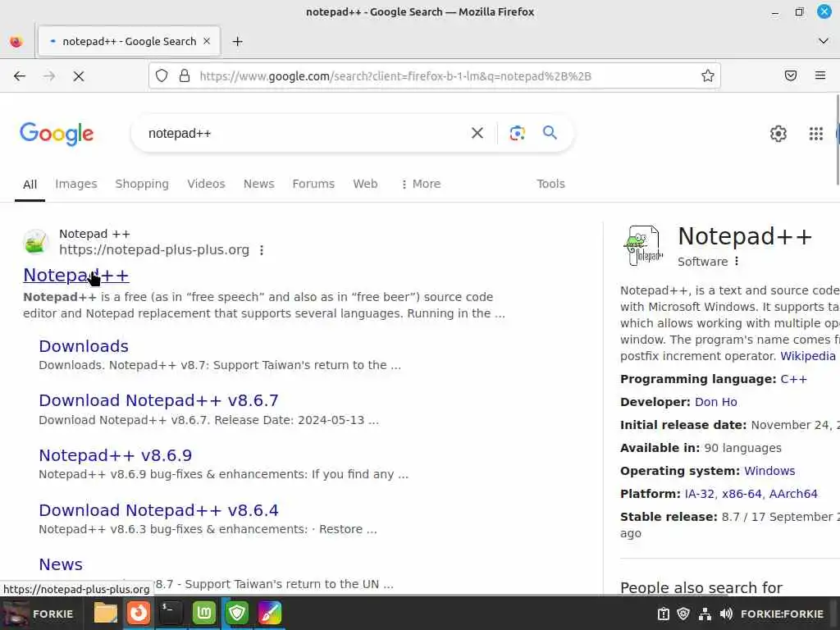Select the All results tab
The width and height of the screenshot is (840, 630).
coord(30,185)
